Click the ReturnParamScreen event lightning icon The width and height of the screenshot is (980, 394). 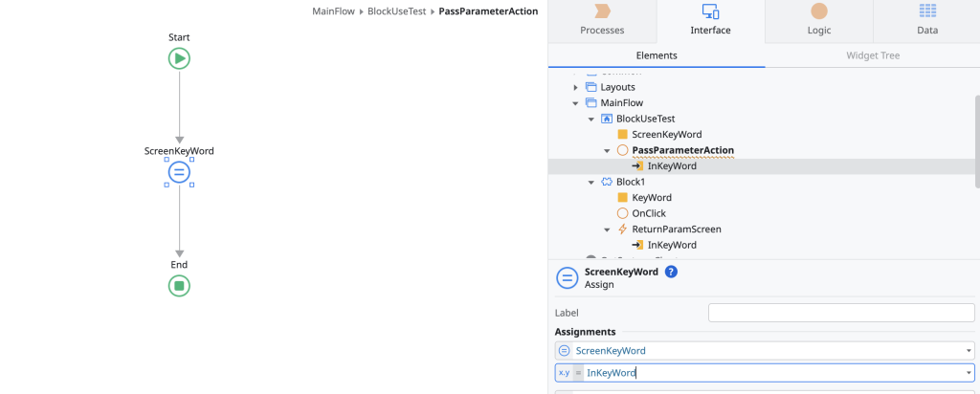(622, 230)
